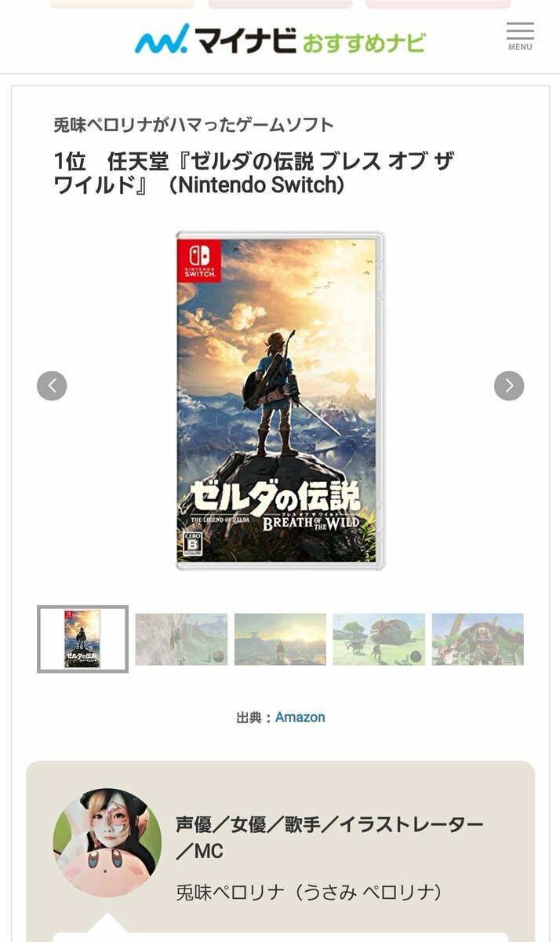Select the middle cut-off tab at page top
Viewport: 560px width, 942px height.
click(x=280, y=4)
